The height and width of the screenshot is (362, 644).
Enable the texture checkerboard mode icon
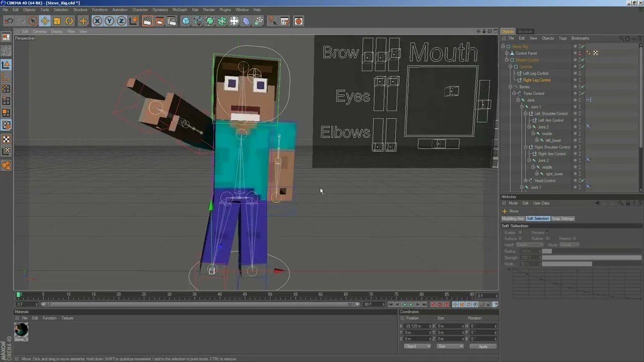(x=6, y=139)
